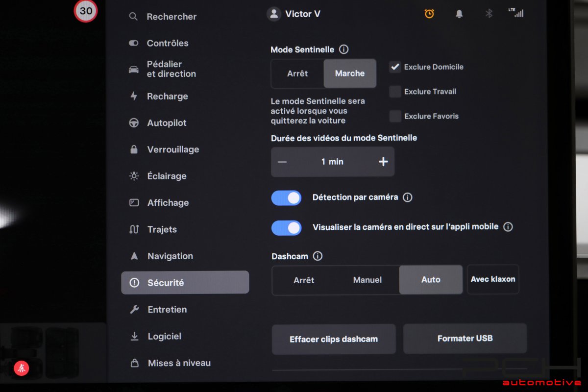The height and width of the screenshot is (392, 588).
Task: Set Dashcam to Auto
Action: 431,280
